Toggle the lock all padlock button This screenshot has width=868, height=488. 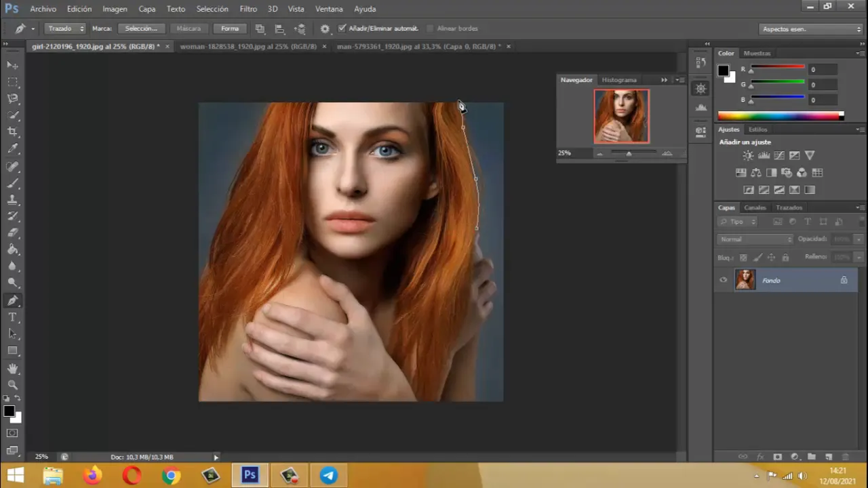(785, 258)
